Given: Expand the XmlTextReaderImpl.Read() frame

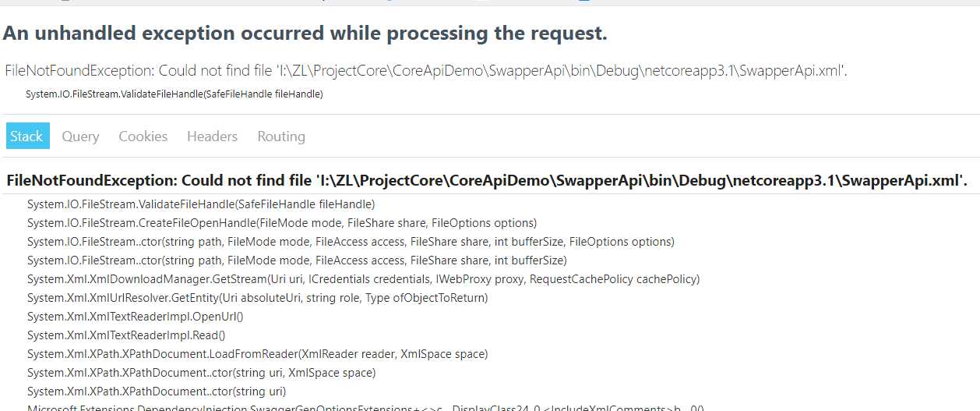Looking at the screenshot, I should coord(126,335).
